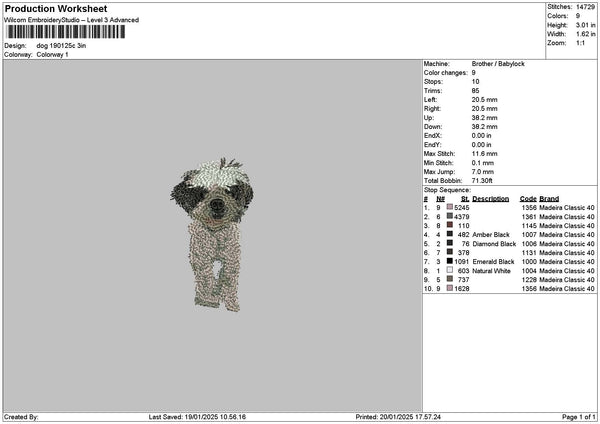The image size is (600, 424).
Task: Pick the Amber Black color swatch
Action: point(450,234)
